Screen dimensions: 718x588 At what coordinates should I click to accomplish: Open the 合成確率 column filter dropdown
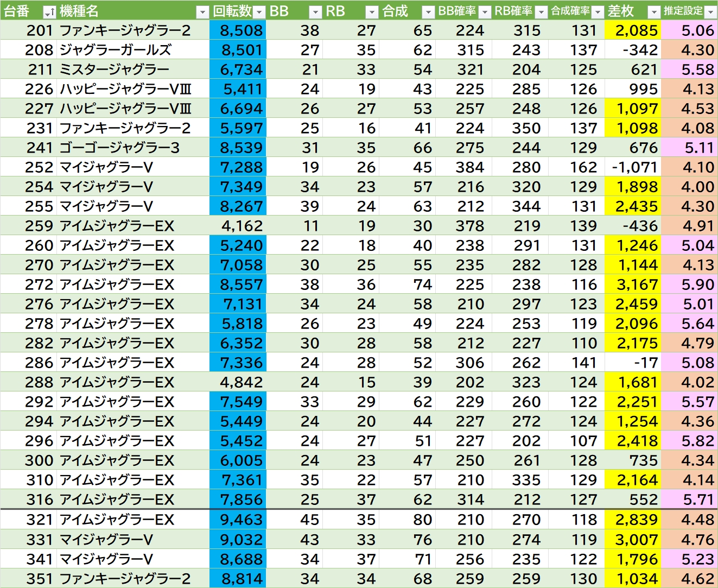(598, 11)
